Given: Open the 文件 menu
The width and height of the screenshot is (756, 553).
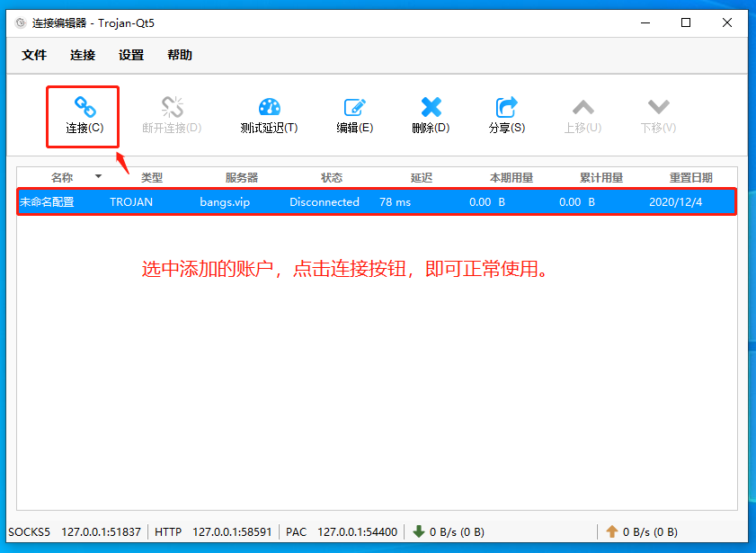Looking at the screenshot, I should pos(34,55).
